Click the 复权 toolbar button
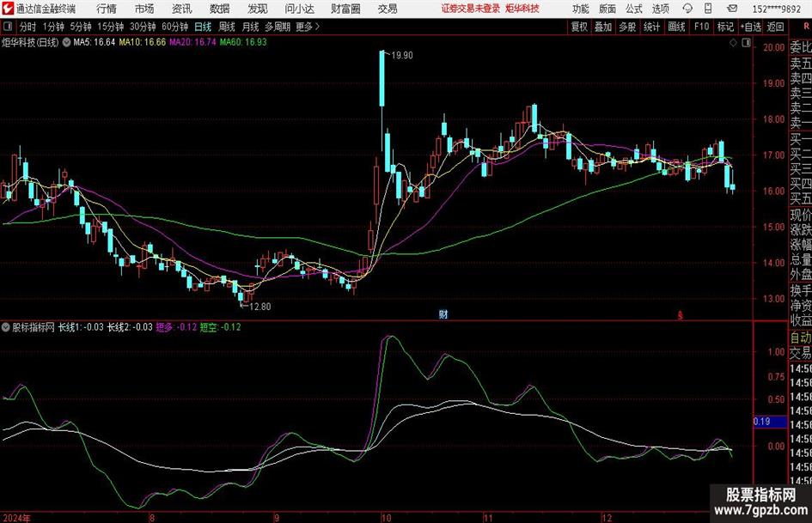Image resolution: width=812 pixels, height=523 pixels. pyautogui.click(x=579, y=27)
